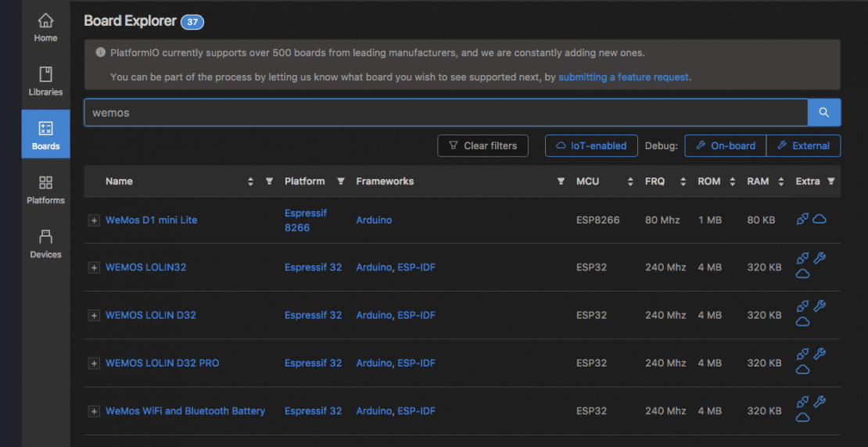Click the Clear filters button
This screenshot has width=868, height=447.
482,146
